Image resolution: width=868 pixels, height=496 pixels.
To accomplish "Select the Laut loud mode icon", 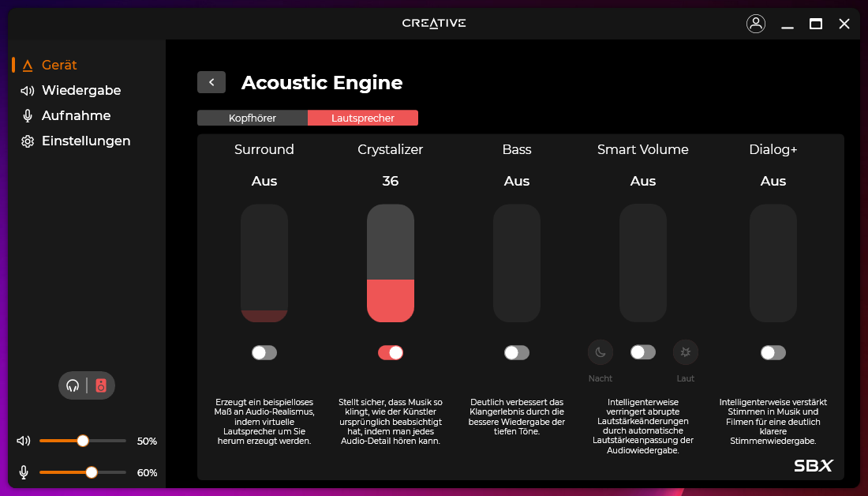I will click(x=686, y=352).
